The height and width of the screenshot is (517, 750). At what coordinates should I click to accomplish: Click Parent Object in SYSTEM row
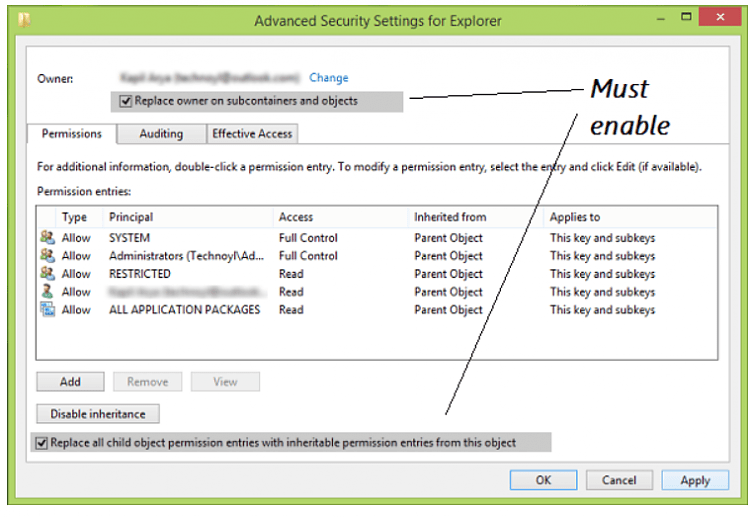[448, 238]
